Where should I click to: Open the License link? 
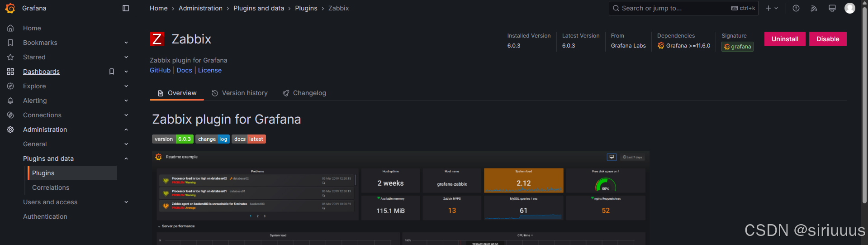pos(210,70)
